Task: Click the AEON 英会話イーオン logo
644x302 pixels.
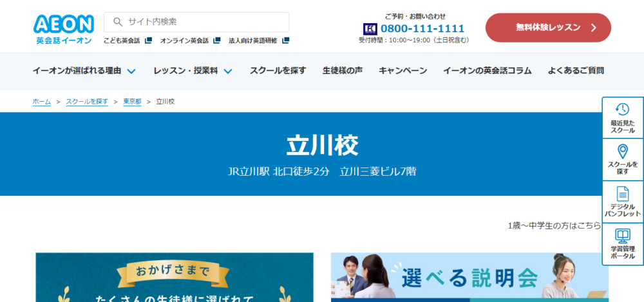Action: [64, 30]
